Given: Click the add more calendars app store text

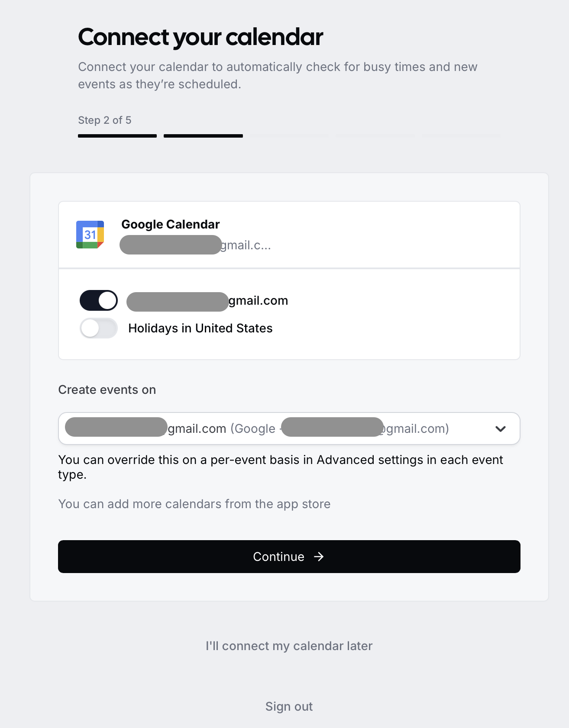Looking at the screenshot, I should coord(194,504).
